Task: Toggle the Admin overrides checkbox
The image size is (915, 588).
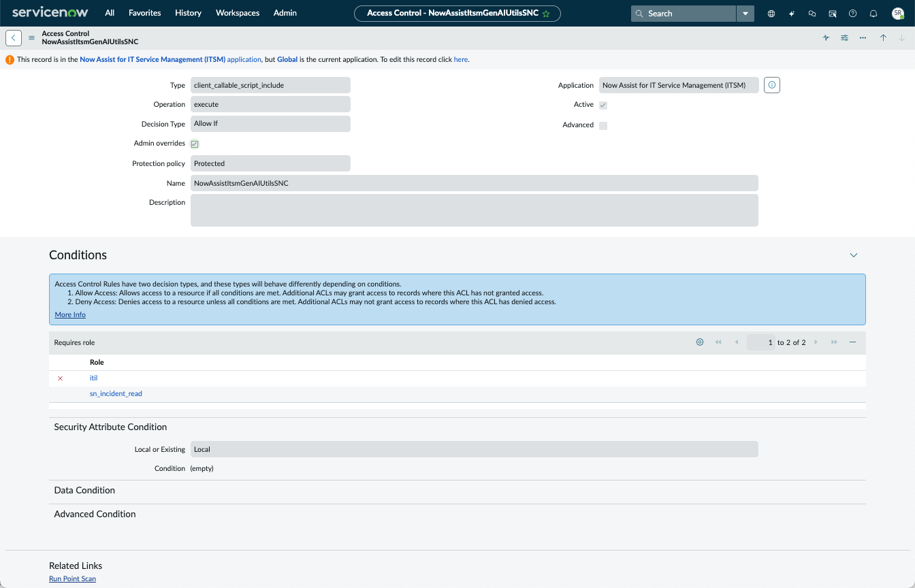Action: 195,144
